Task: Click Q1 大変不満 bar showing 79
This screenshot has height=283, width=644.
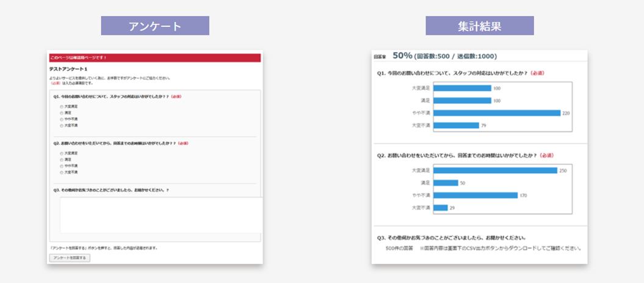Action: [x=456, y=125]
